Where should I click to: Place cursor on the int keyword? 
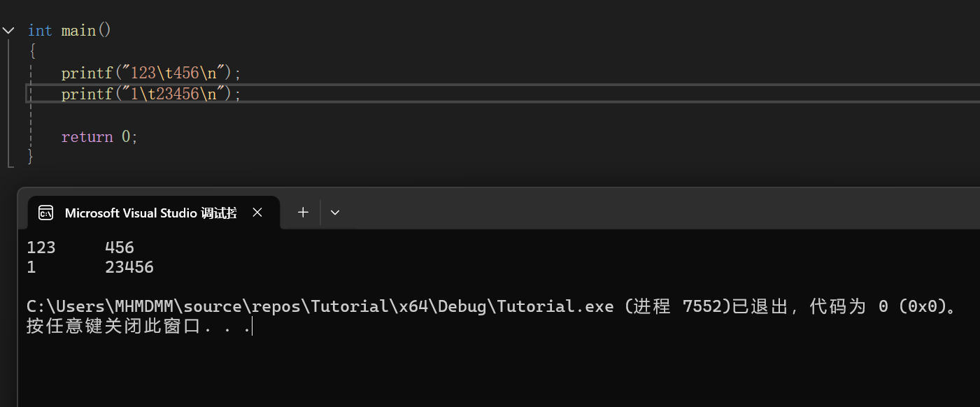point(40,31)
